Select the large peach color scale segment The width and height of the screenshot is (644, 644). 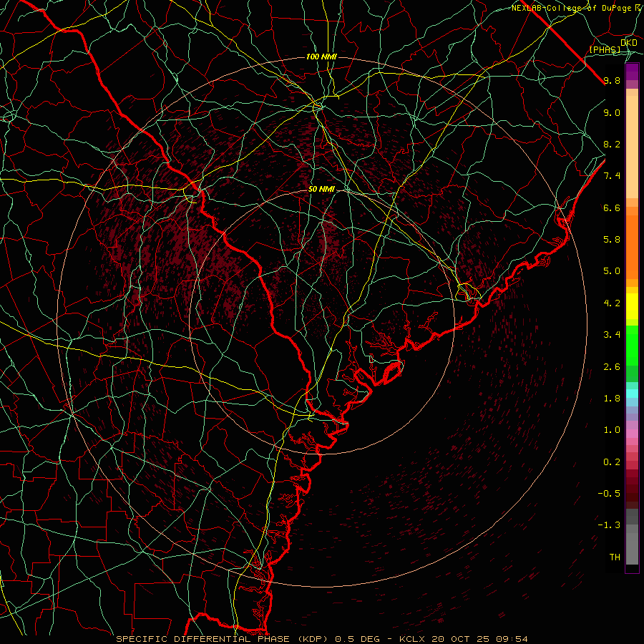pyautogui.click(x=632, y=147)
